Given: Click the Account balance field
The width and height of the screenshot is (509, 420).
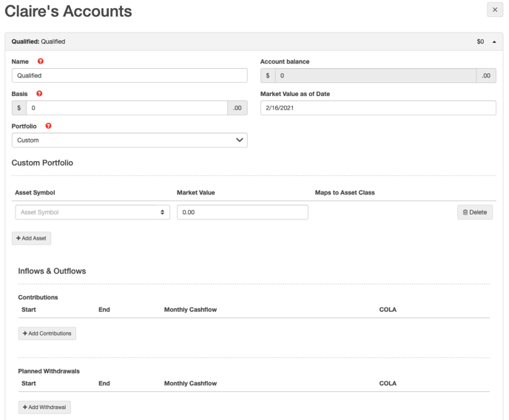Looking at the screenshot, I should [376, 75].
